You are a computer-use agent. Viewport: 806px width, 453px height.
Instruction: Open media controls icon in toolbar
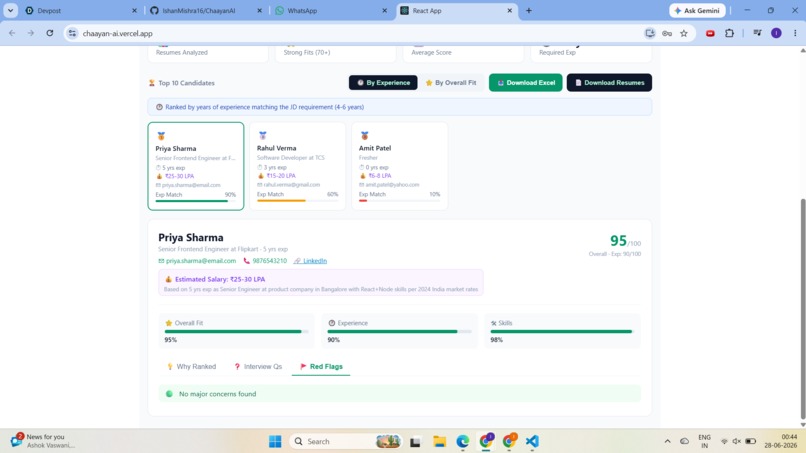(x=757, y=33)
